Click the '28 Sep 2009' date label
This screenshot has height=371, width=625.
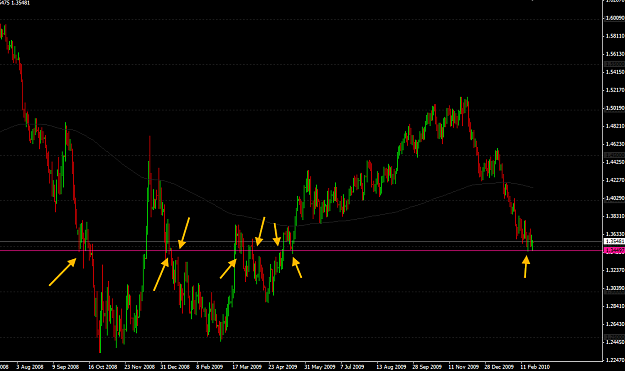[x=427, y=367]
